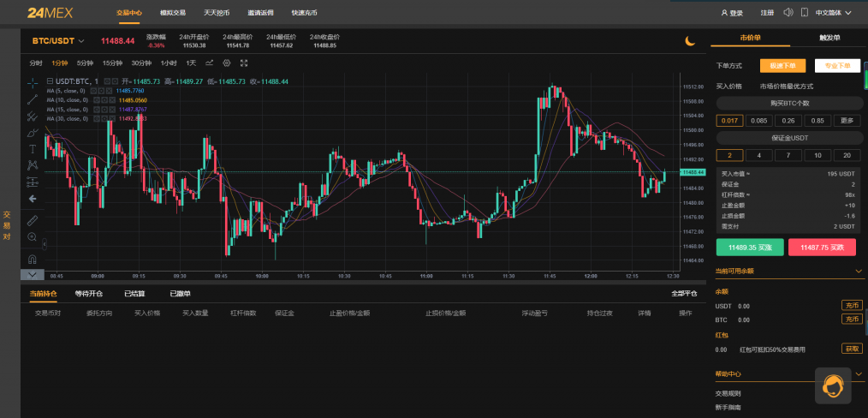The height and width of the screenshot is (418, 868).
Task: Select the trend line drawing tool
Action: click(x=32, y=99)
